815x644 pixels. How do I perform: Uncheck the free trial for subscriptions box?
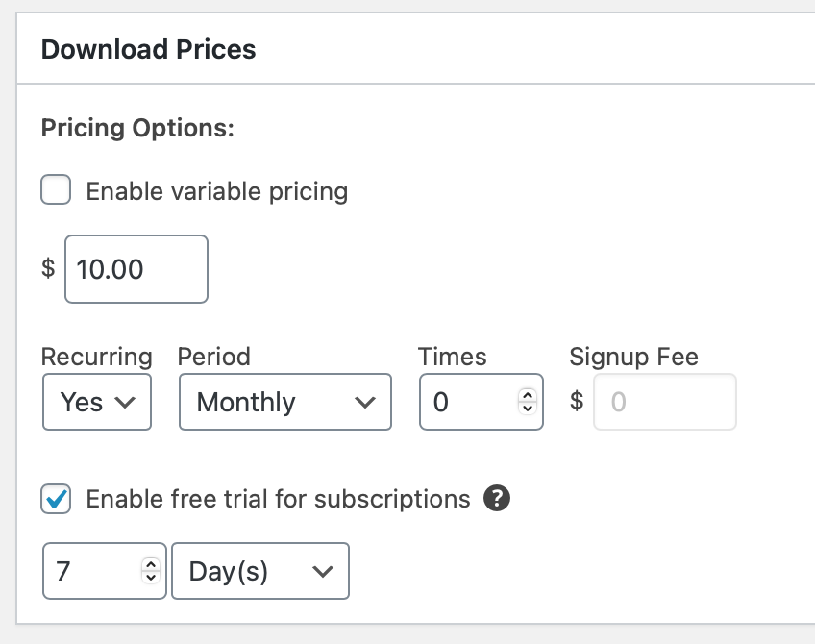[x=56, y=499]
